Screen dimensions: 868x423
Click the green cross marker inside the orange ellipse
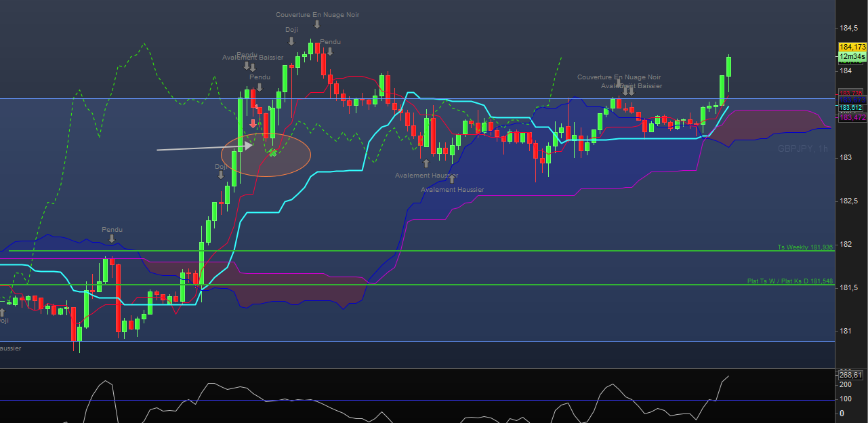pyautogui.click(x=272, y=153)
